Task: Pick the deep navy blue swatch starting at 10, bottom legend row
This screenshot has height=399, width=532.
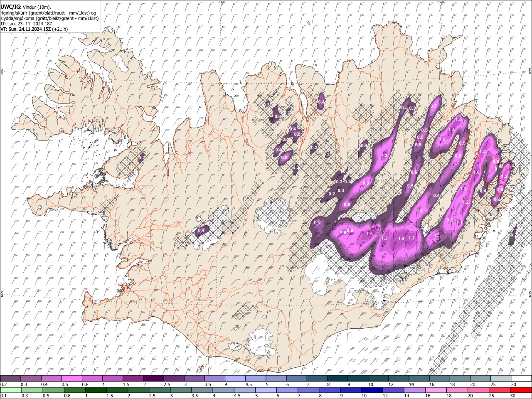Action: pyautogui.click(x=372, y=390)
